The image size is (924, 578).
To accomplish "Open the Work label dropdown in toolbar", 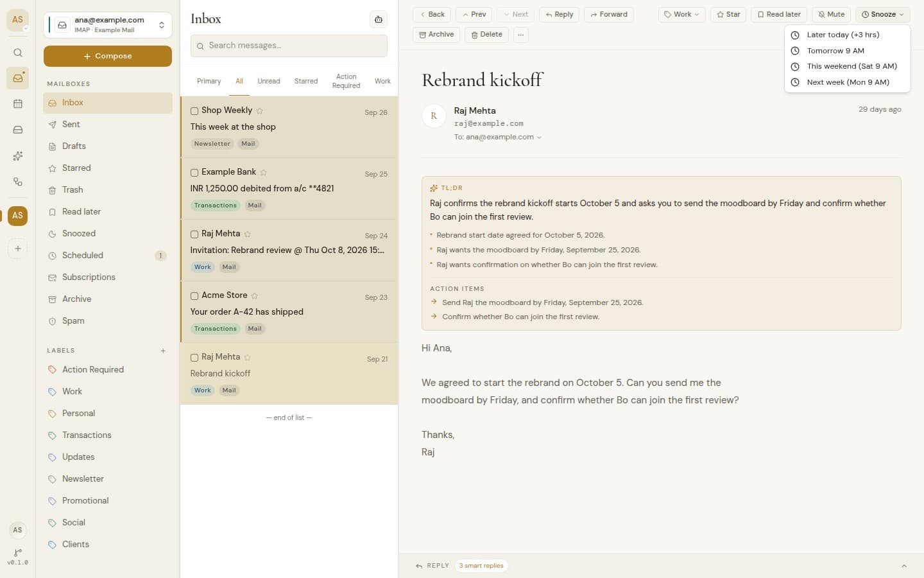I will (681, 15).
